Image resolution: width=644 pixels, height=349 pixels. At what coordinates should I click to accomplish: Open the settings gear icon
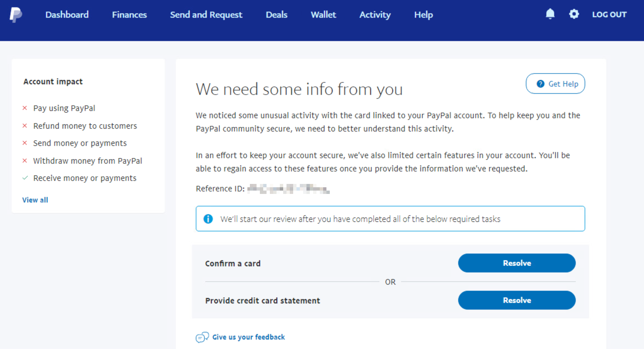point(574,14)
